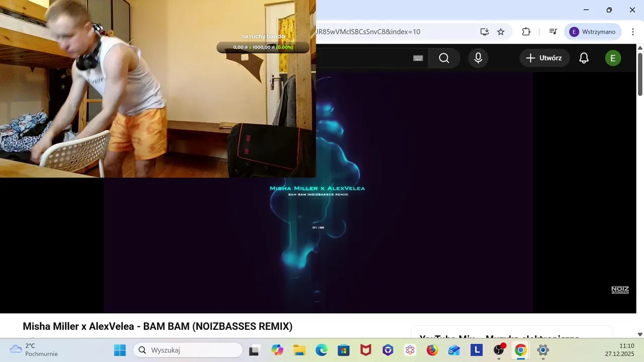This screenshot has height=362, width=644.
Task: Open the clock showing 11:10 27.12.2025
Action: coord(620,350)
